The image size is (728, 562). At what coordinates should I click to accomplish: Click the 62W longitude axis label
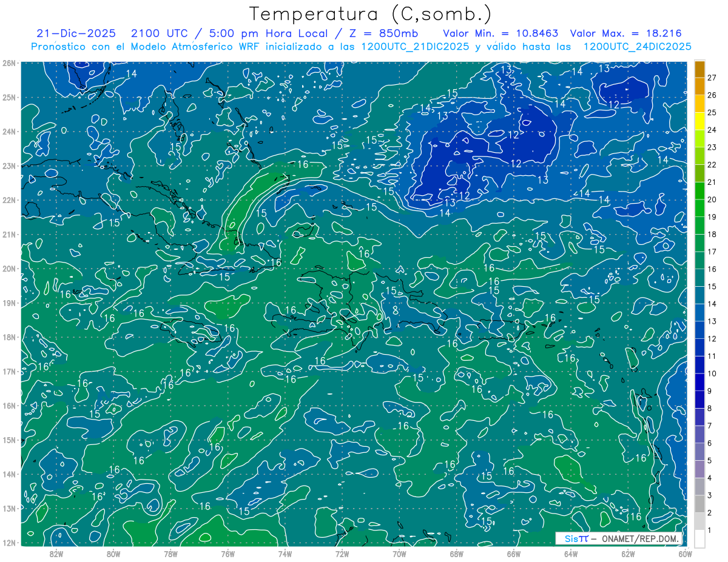[x=628, y=553]
